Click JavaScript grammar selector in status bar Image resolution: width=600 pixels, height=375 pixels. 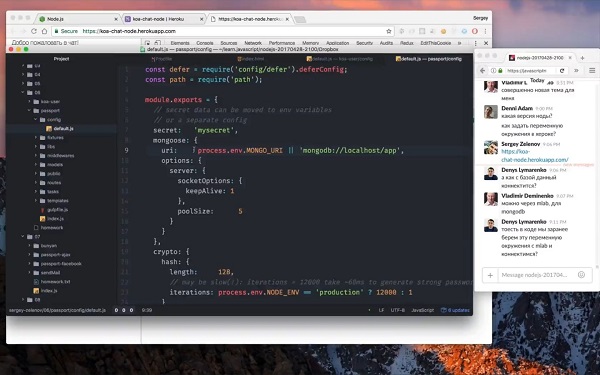click(x=422, y=310)
